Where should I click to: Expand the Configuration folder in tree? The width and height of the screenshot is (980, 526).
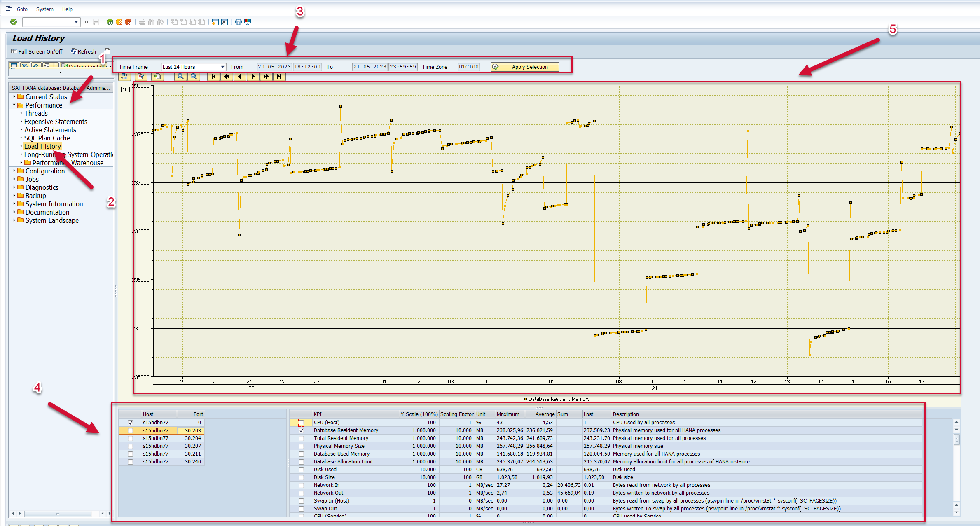14,171
